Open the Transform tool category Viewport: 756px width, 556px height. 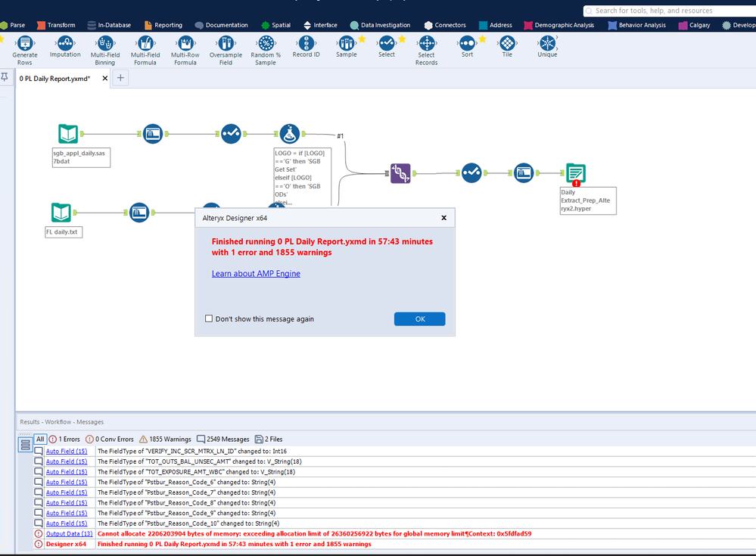56,25
